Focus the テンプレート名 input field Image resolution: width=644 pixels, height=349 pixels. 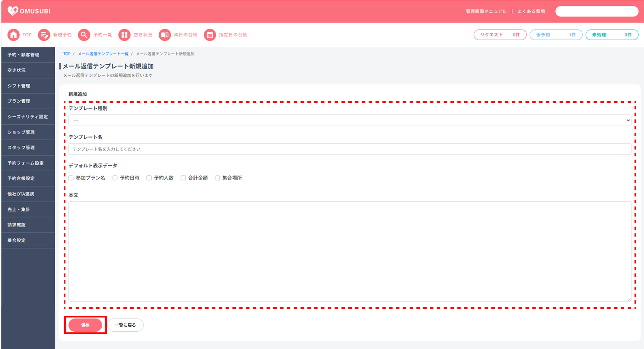click(x=350, y=149)
